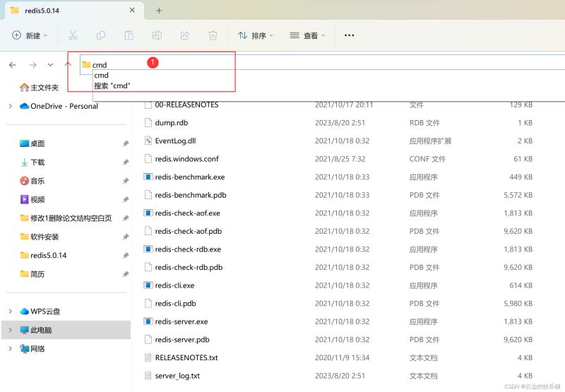Go back with the left arrow button

pyautogui.click(x=13, y=64)
